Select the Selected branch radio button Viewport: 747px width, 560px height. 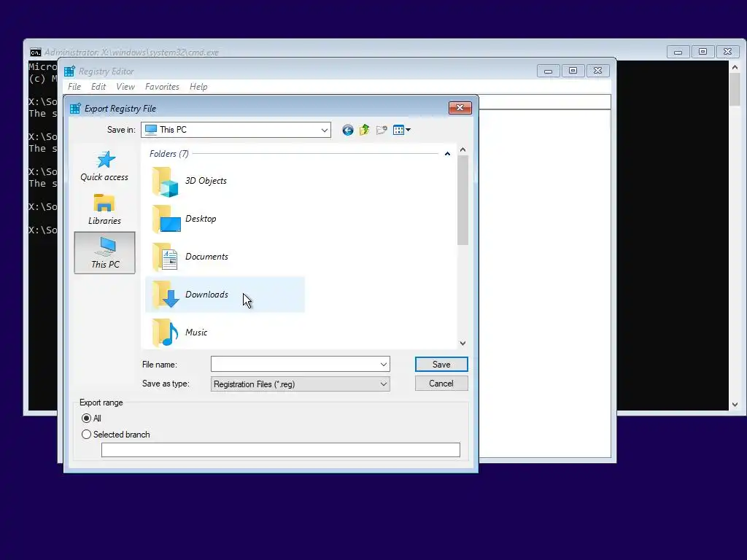[86, 435]
